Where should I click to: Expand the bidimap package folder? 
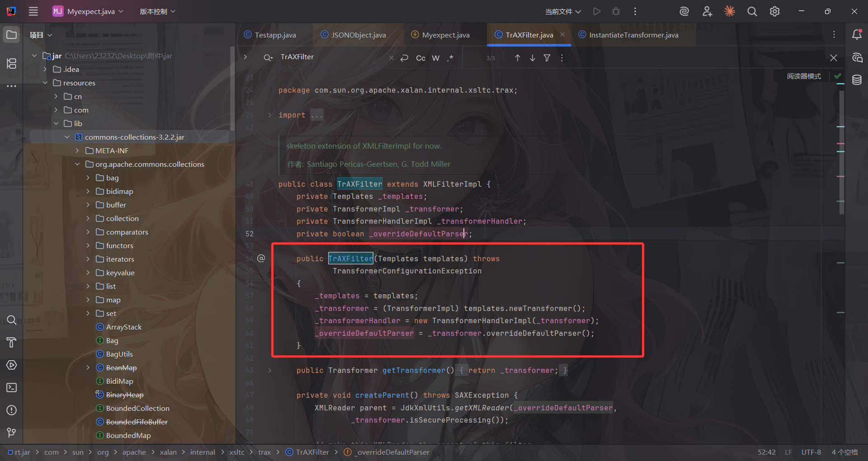click(x=88, y=191)
